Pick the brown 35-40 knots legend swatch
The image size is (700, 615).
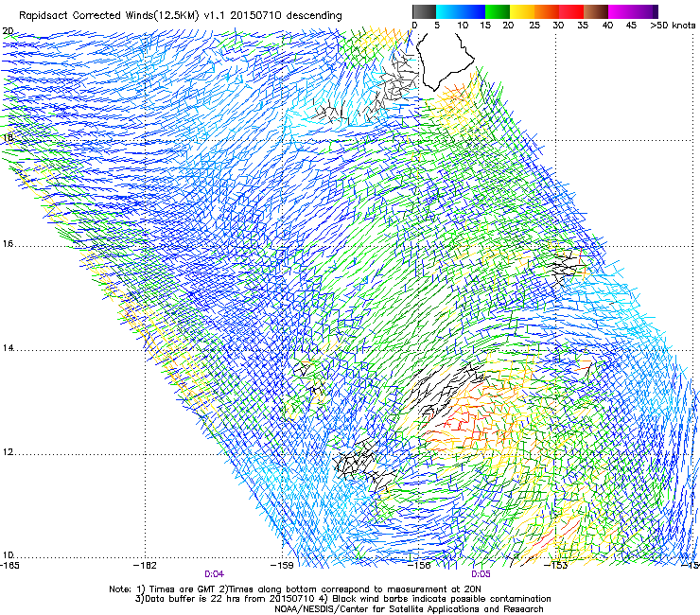pyautogui.click(x=596, y=11)
